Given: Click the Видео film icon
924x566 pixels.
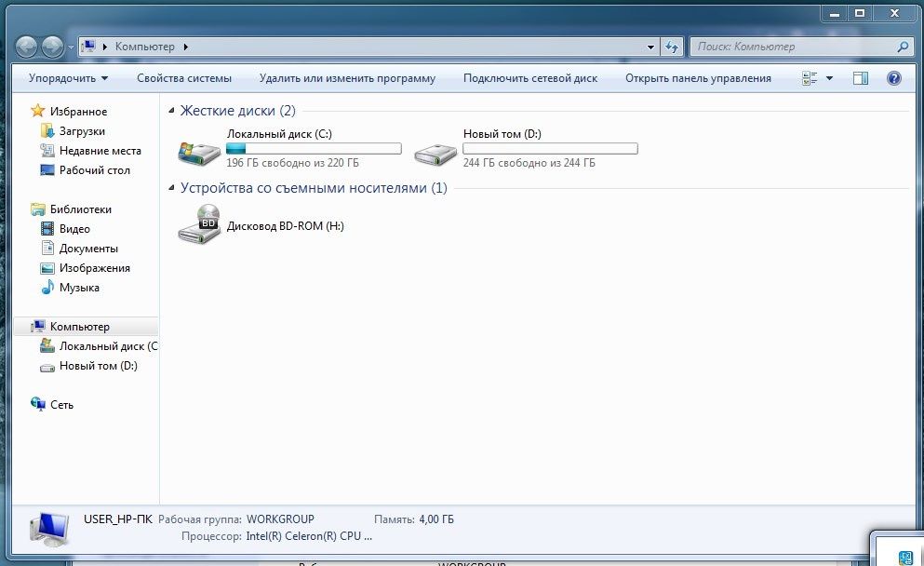Looking at the screenshot, I should (x=47, y=228).
